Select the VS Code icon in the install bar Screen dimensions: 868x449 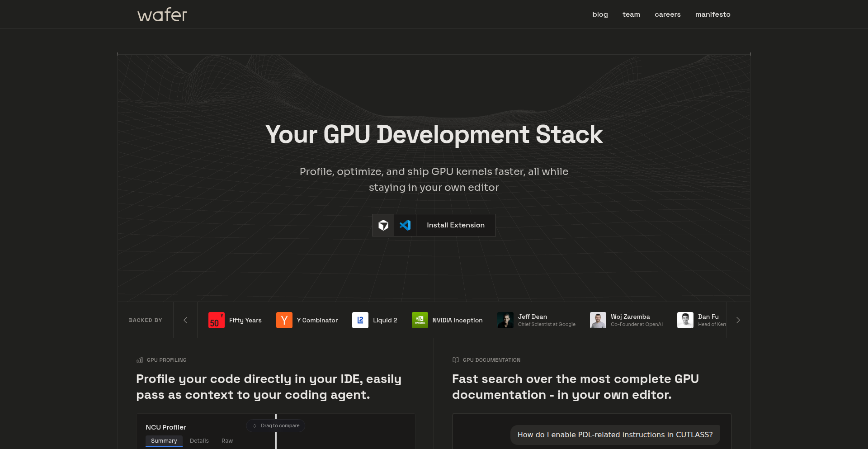(x=405, y=225)
